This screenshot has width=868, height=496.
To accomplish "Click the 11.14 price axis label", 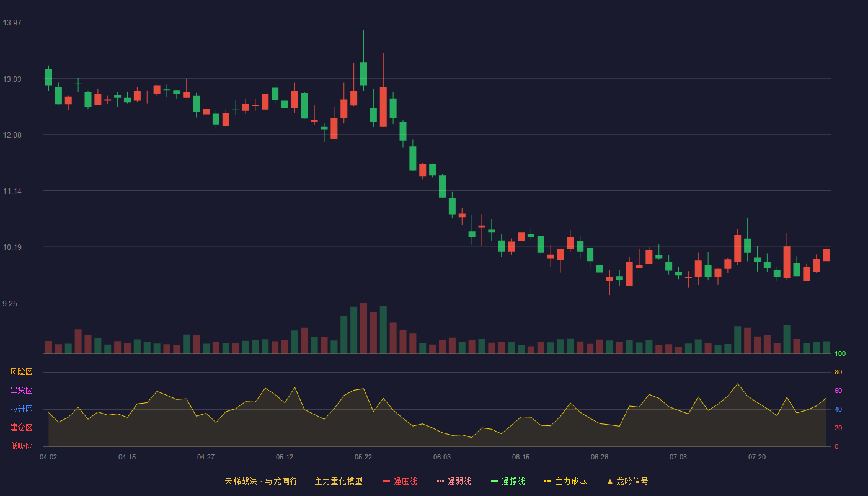I will coord(12,191).
